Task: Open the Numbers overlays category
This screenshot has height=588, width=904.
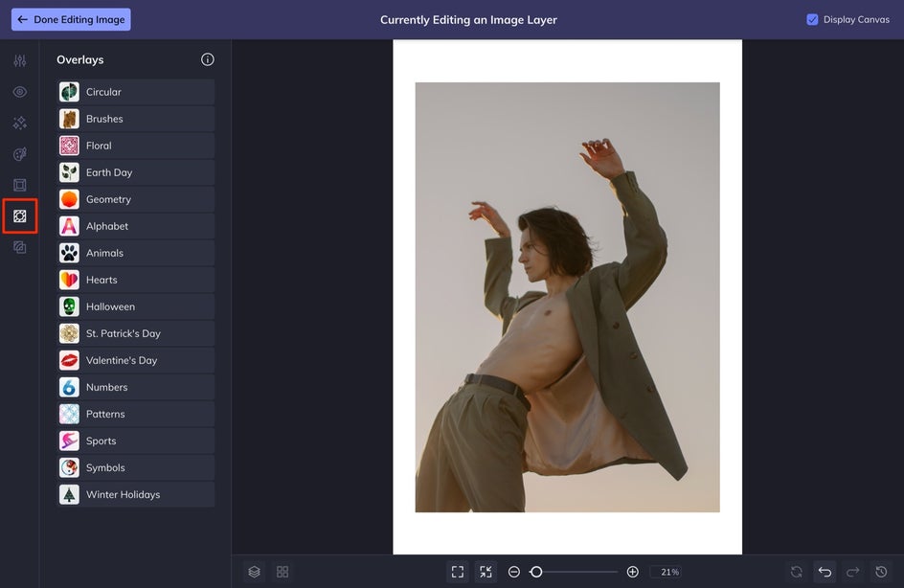Action: tap(137, 387)
